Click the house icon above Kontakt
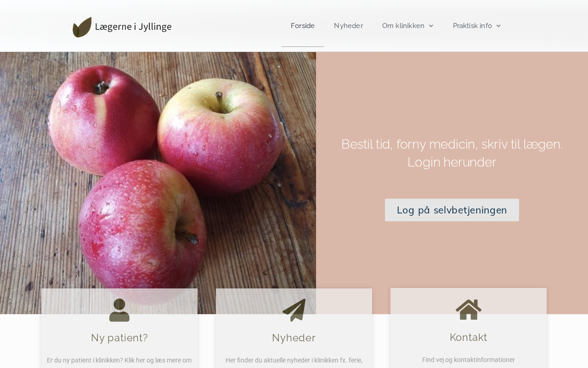 tap(469, 310)
